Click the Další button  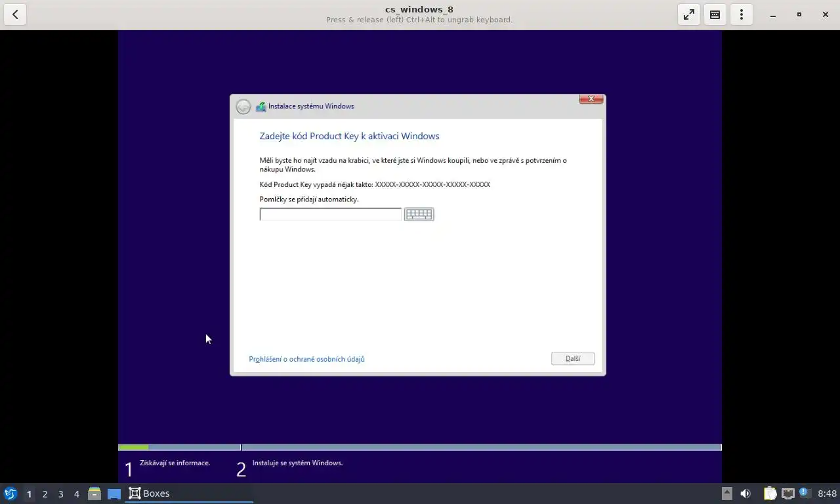pyautogui.click(x=573, y=358)
